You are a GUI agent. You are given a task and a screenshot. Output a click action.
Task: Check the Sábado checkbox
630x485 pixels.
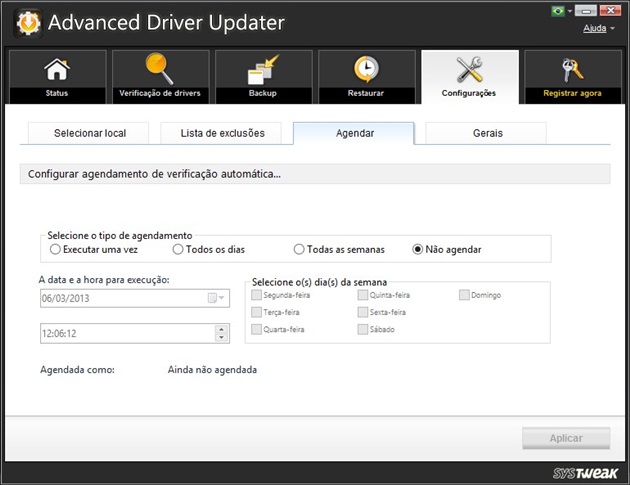[363, 329]
